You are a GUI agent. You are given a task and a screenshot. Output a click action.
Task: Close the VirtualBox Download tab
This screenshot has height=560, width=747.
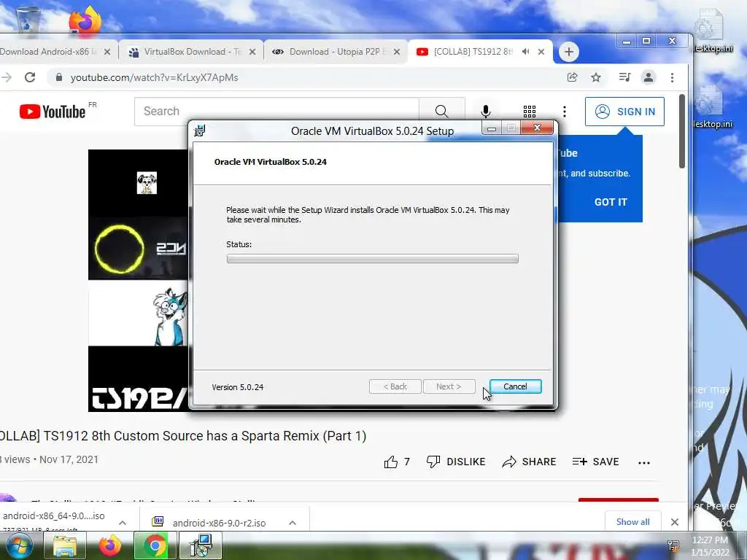tap(252, 52)
